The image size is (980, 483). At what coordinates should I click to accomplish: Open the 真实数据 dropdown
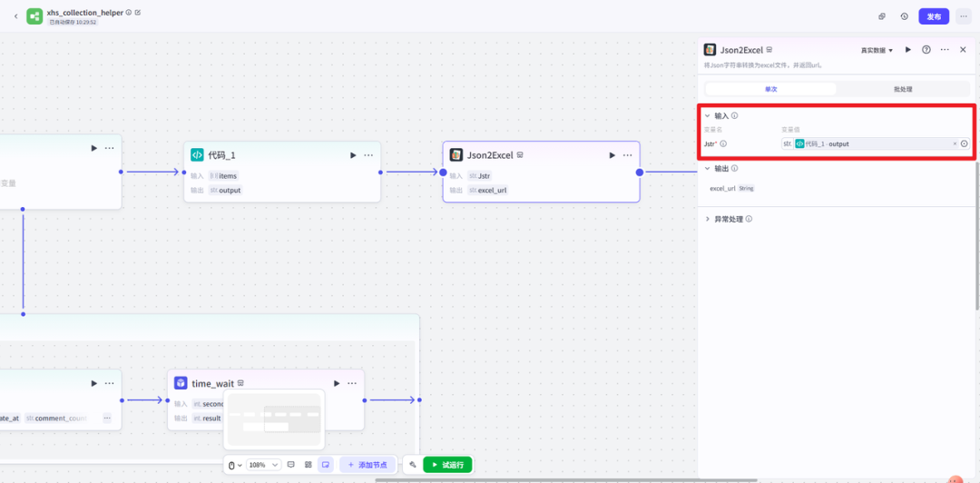click(877, 50)
